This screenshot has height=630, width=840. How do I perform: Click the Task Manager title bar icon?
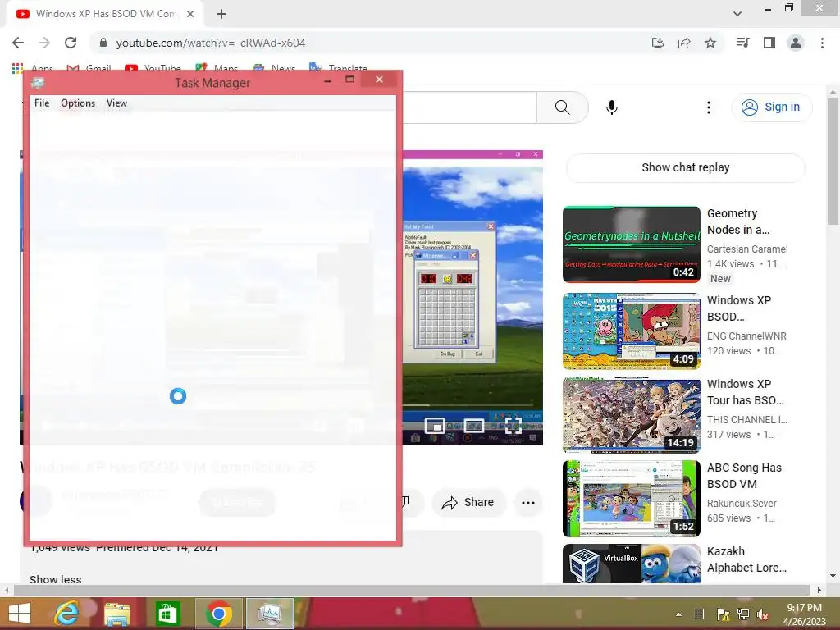tap(38, 83)
